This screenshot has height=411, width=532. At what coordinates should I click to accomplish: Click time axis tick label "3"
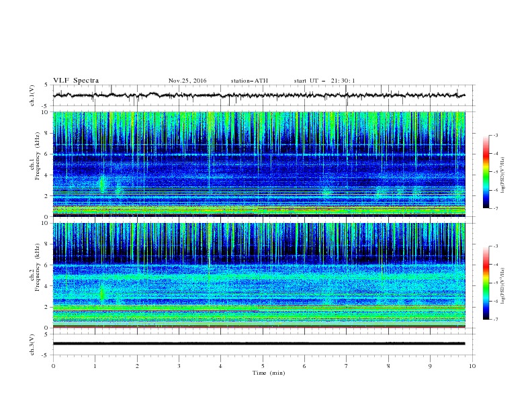tap(179, 366)
